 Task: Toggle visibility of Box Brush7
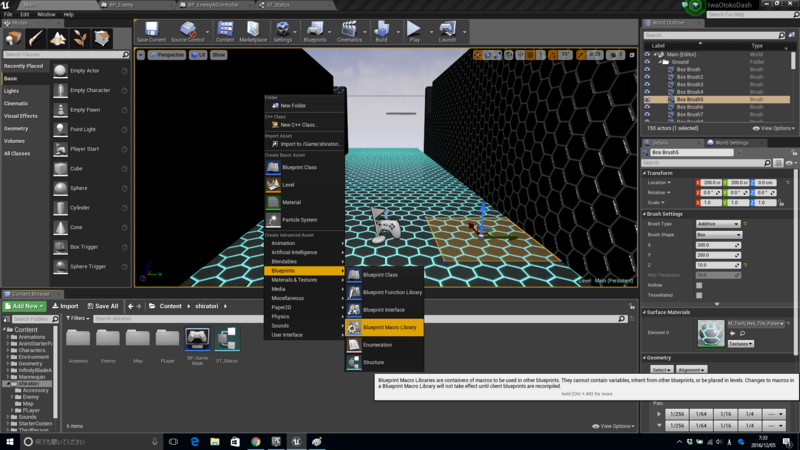pyautogui.click(x=647, y=115)
